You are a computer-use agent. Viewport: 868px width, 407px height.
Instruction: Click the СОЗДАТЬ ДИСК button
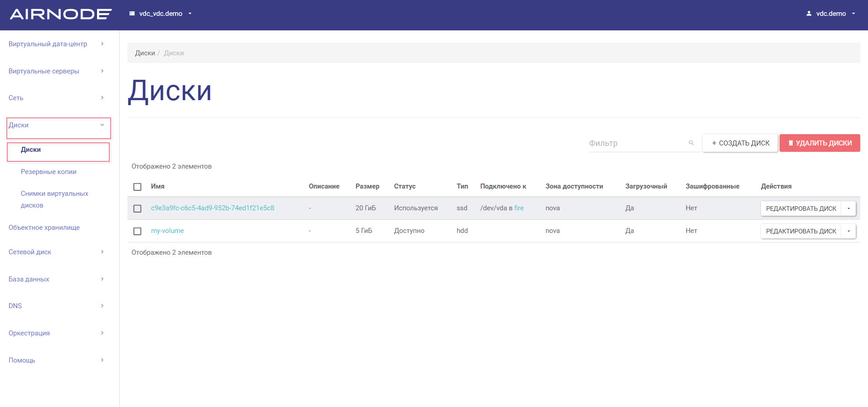(x=740, y=143)
